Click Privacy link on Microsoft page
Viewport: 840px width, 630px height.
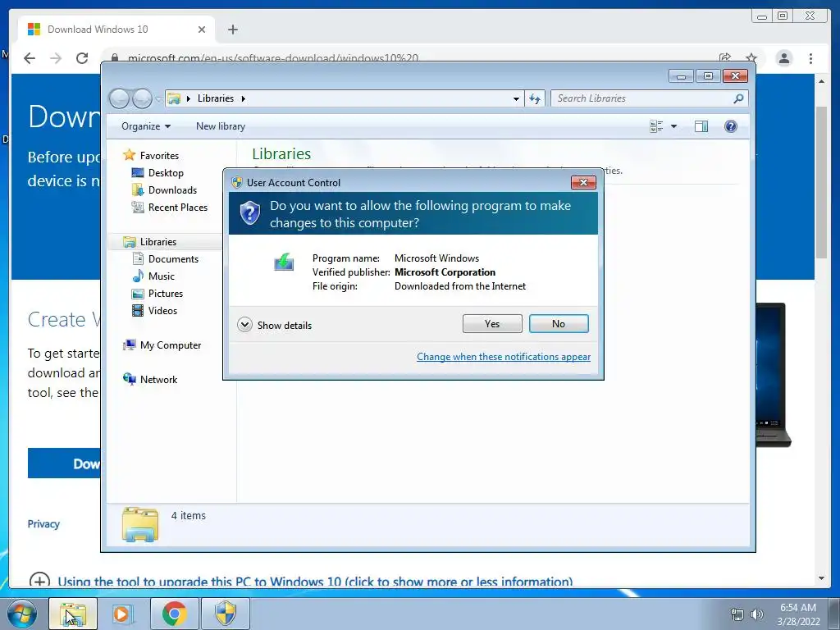[x=43, y=524]
